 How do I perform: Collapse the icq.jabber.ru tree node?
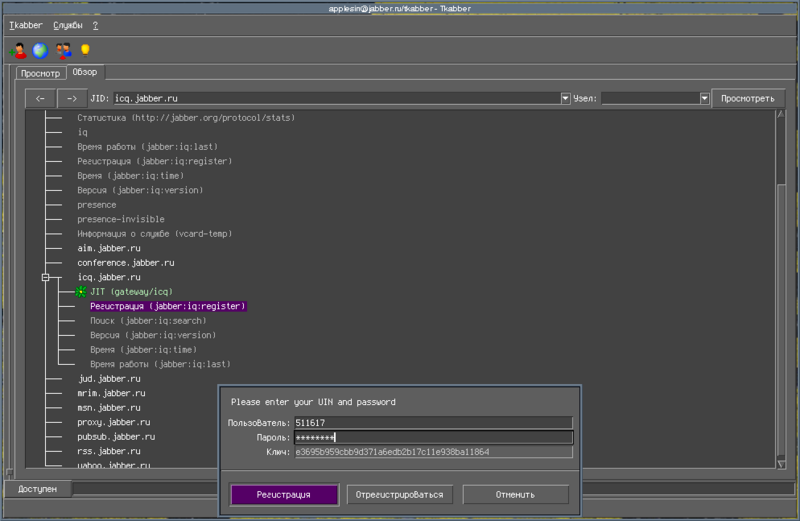tap(45, 277)
